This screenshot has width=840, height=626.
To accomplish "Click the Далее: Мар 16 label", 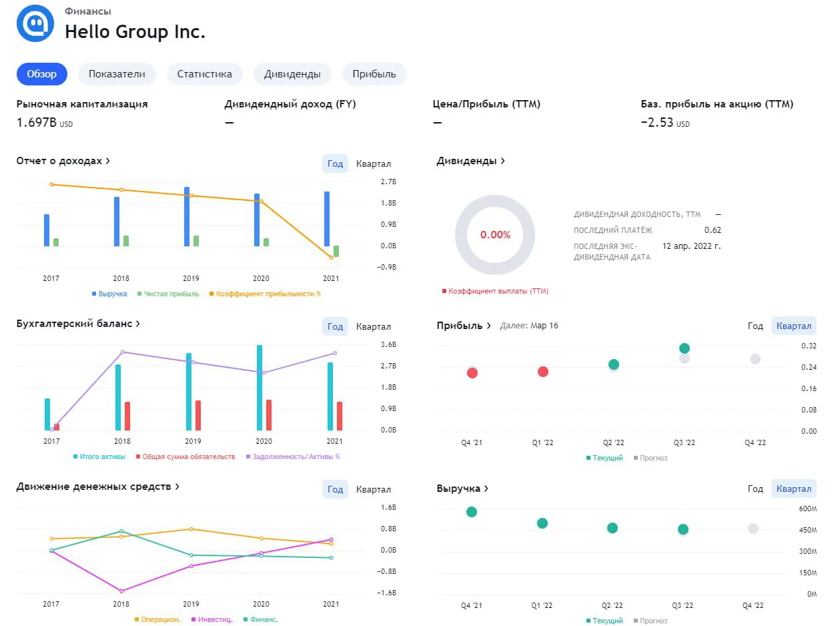I will [x=529, y=326].
